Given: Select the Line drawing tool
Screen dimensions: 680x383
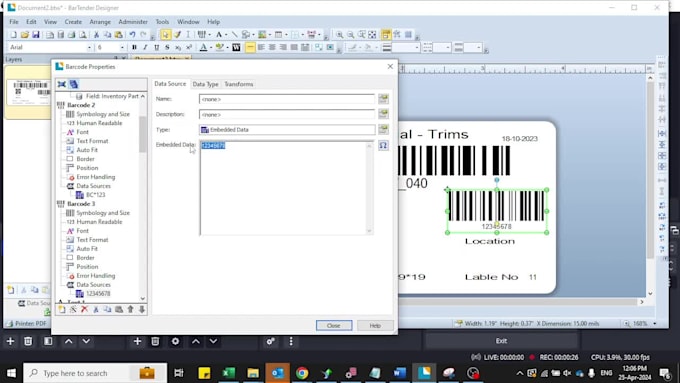Looking at the screenshot, I should point(235,35).
